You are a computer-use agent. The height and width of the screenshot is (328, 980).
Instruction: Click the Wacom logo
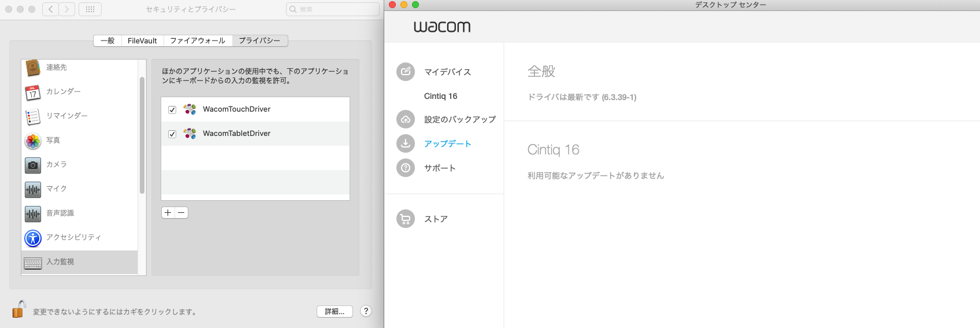point(442,27)
